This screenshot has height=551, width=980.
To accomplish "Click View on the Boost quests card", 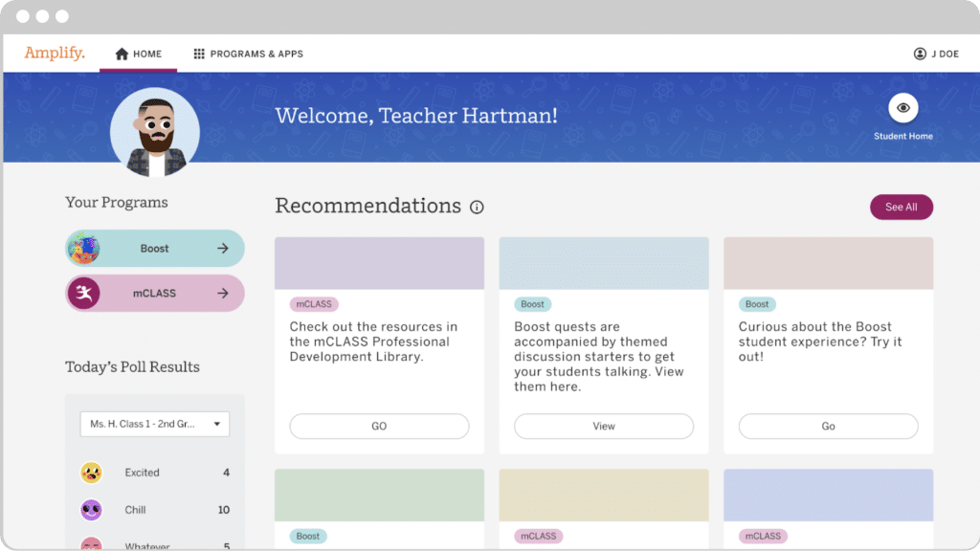I will tap(604, 427).
